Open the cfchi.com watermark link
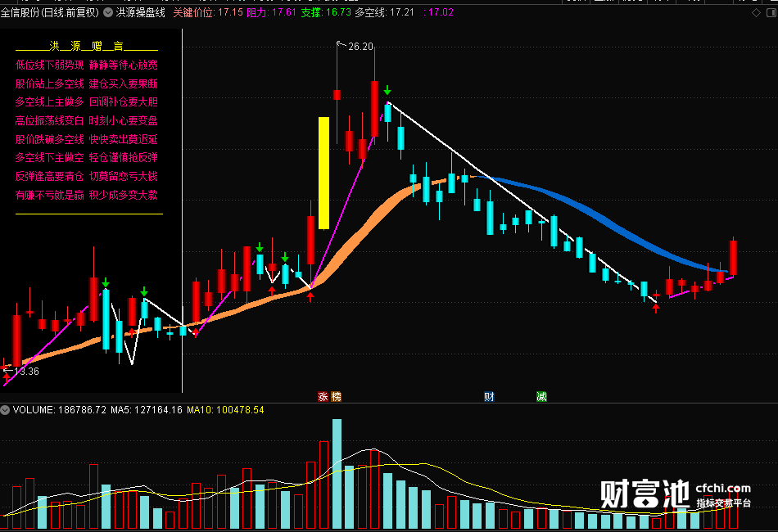The height and width of the screenshot is (532, 778). pos(723,489)
